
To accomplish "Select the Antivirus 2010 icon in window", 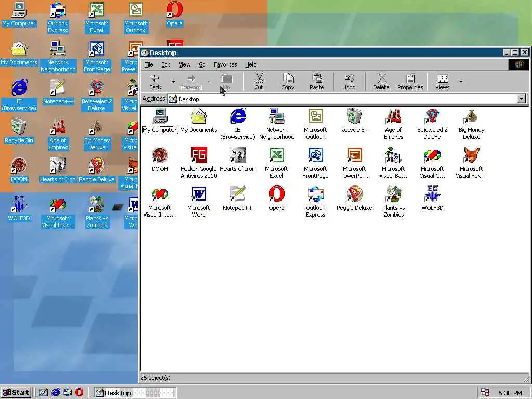I will point(198,163).
